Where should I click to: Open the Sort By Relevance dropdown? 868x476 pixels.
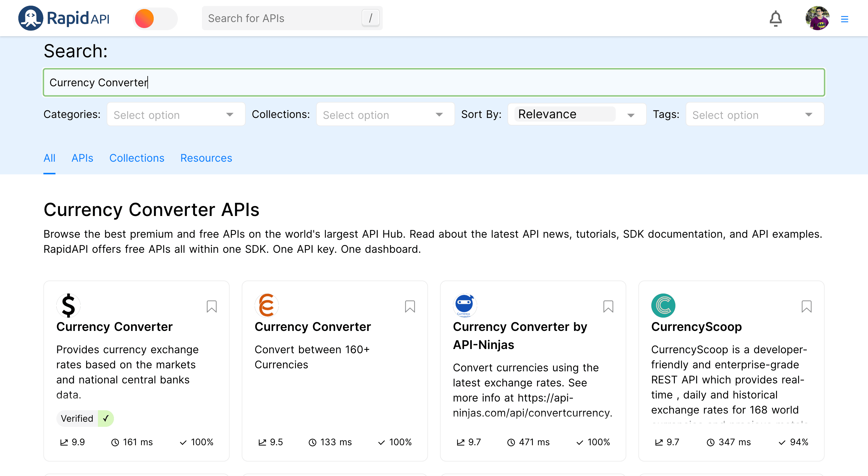coord(577,114)
